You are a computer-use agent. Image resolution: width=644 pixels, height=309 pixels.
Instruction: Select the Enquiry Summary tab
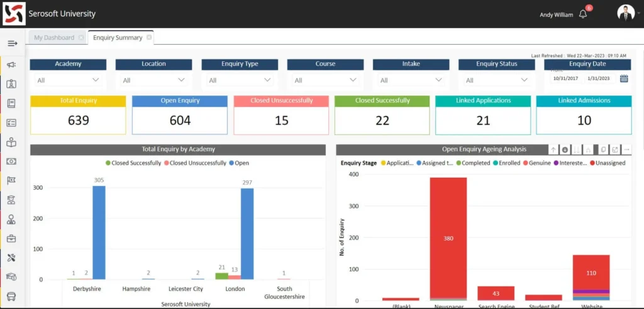[117, 38]
